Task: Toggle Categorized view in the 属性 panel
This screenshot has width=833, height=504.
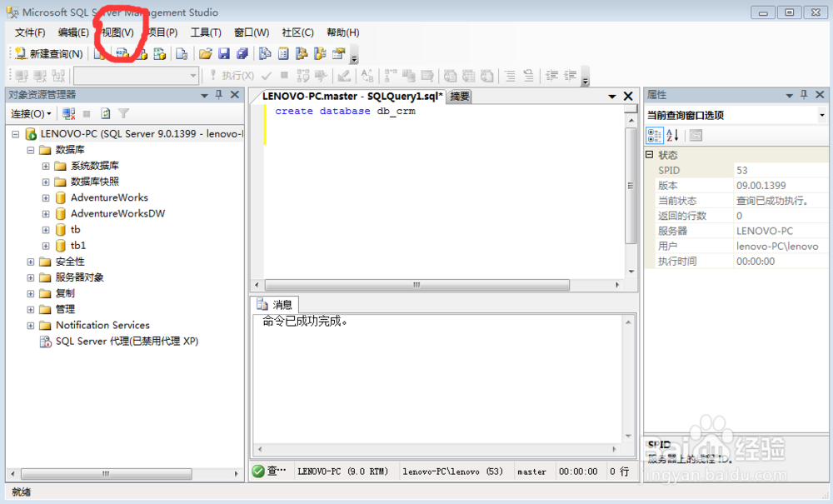Action: click(655, 136)
